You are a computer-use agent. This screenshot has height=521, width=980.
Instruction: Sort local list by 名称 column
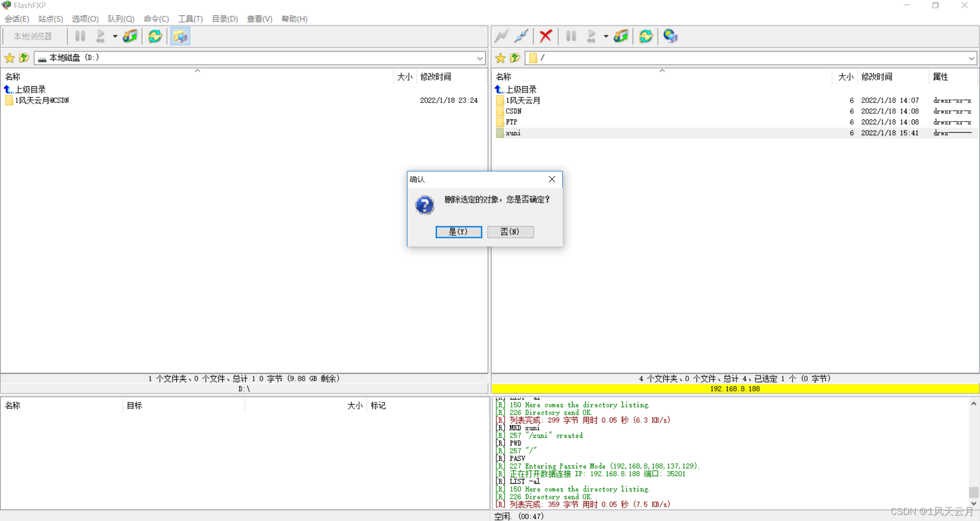pyautogui.click(x=197, y=77)
